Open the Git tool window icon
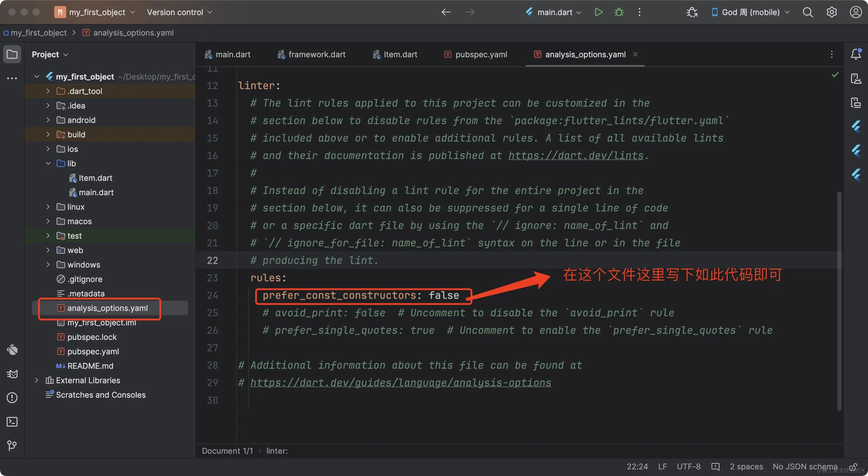868x476 pixels. click(12, 445)
